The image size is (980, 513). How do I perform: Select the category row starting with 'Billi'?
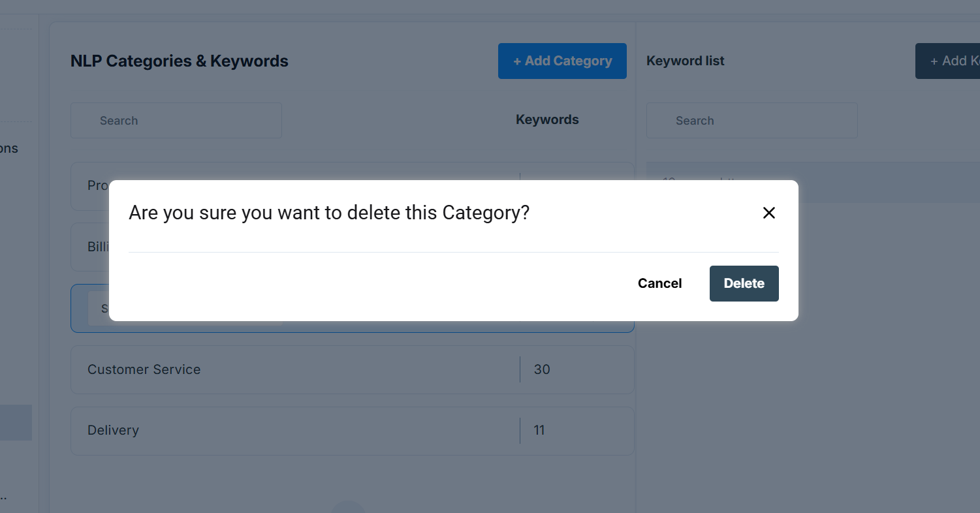click(90, 247)
